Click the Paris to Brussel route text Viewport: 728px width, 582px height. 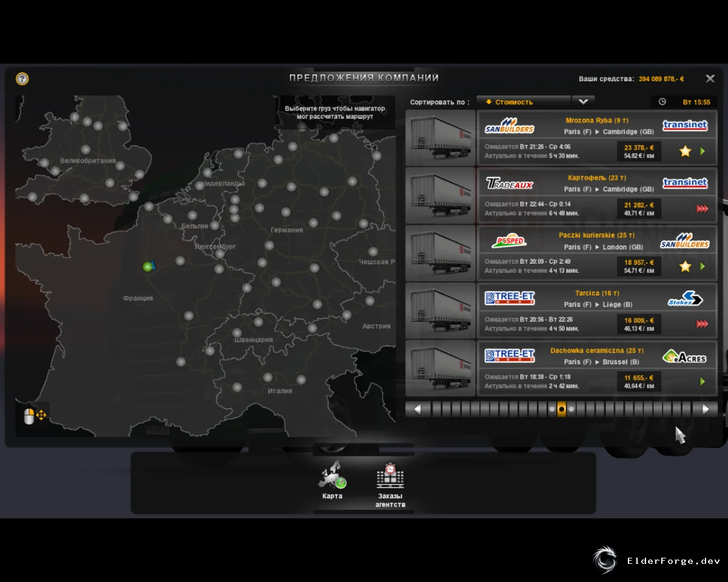601,362
